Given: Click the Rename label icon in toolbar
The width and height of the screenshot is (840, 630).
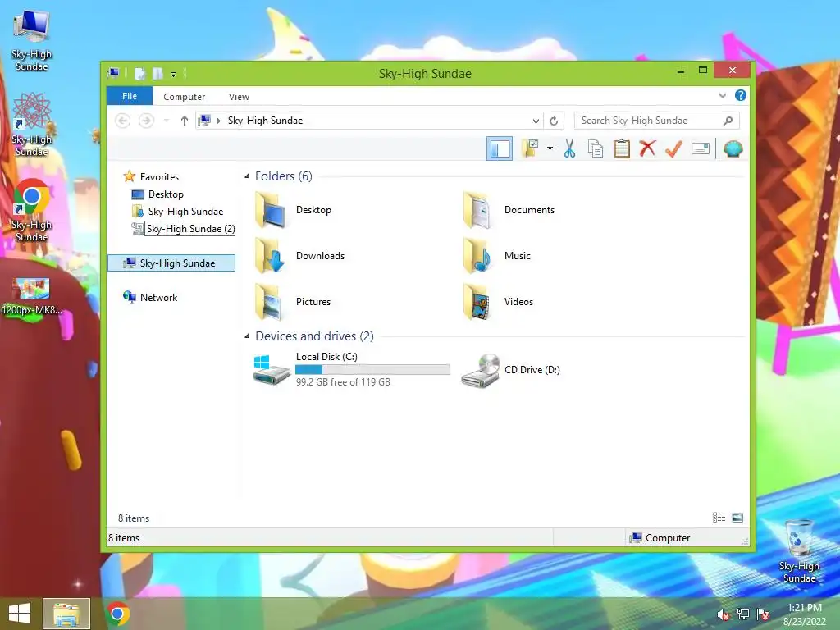Looking at the screenshot, I should [701, 148].
